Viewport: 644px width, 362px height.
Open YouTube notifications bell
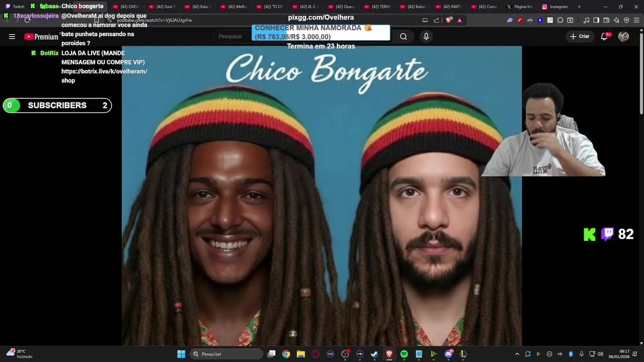tap(605, 37)
